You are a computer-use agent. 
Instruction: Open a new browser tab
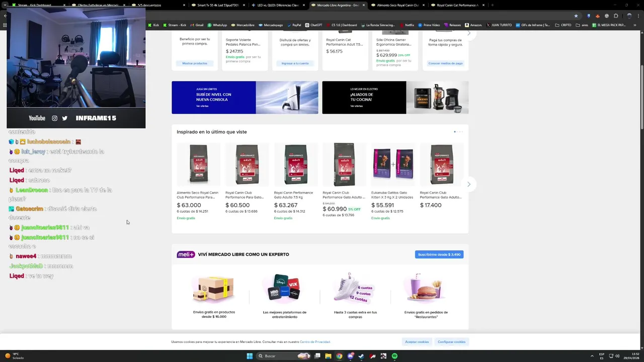click(x=492, y=5)
